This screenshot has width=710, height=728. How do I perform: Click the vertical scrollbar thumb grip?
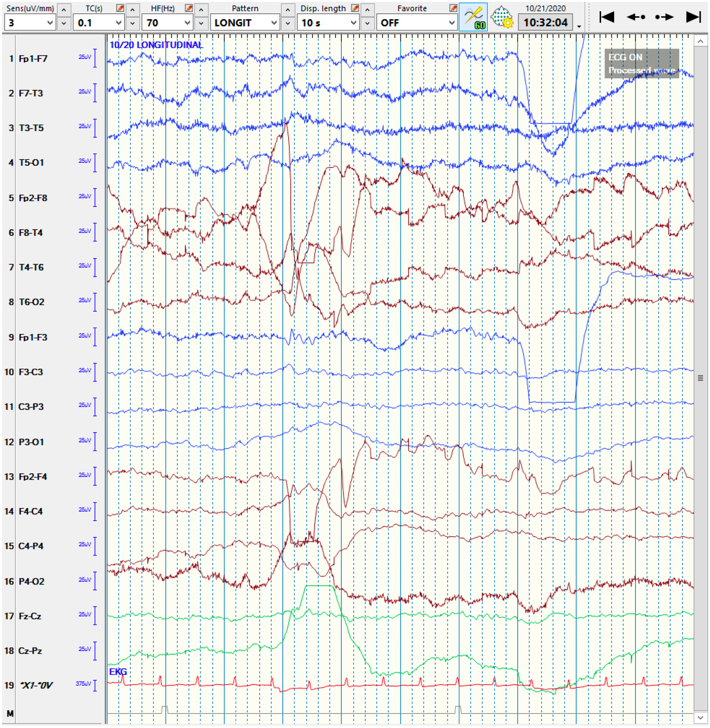click(701, 378)
